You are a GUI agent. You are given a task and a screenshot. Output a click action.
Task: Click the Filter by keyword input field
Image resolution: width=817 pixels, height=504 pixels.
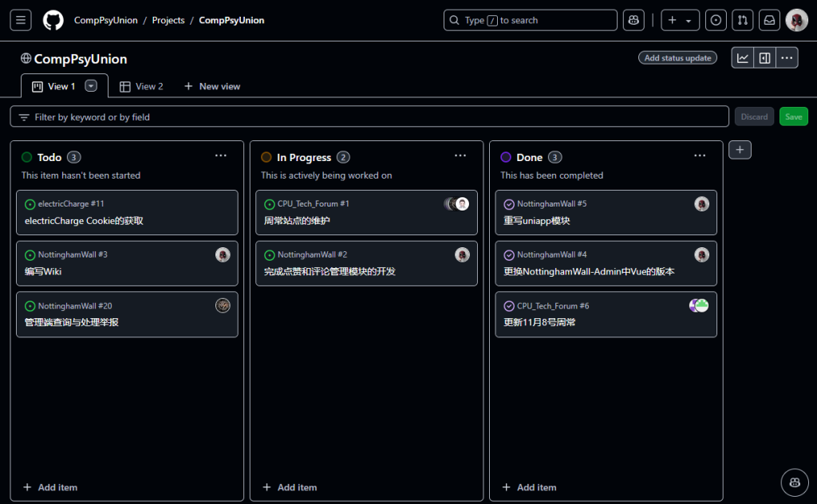(x=375, y=116)
